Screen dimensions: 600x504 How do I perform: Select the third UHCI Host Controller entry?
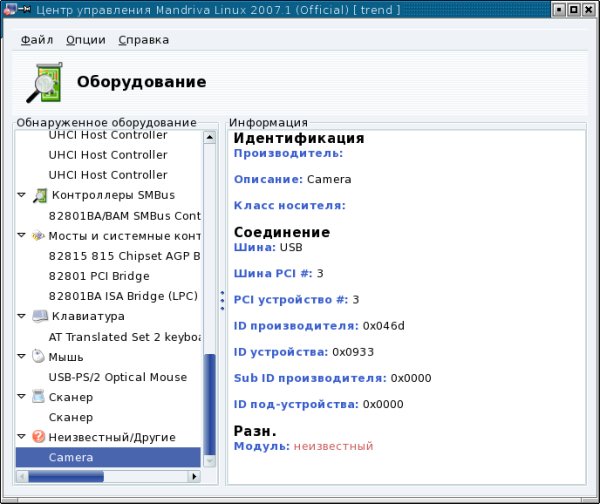pyautogui.click(x=108, y=175)
